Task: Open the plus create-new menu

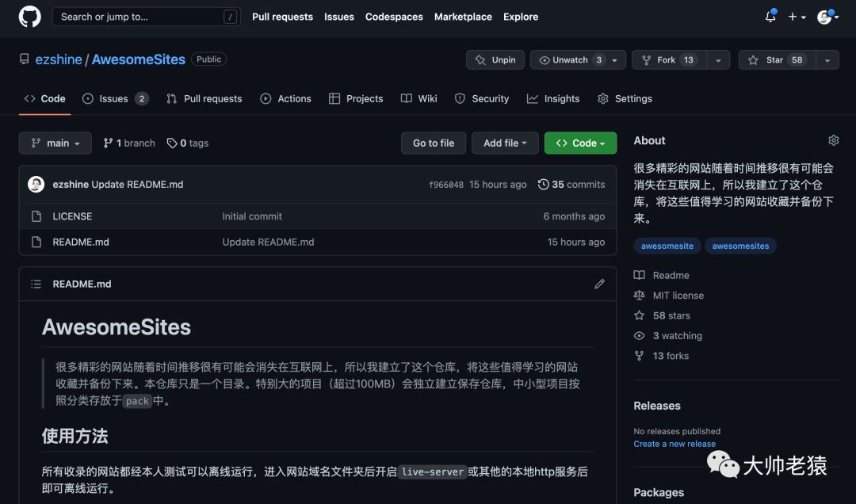Action: pyautogui.click(x=797, y=17)
